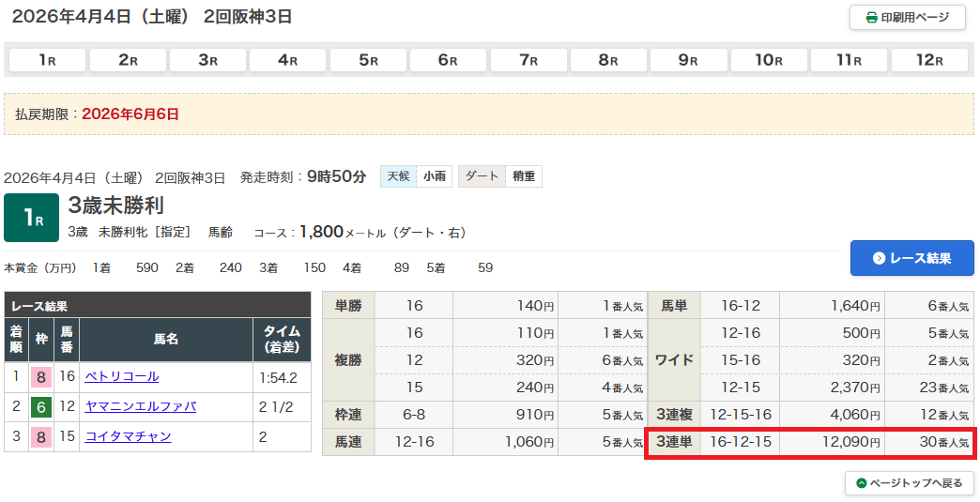Open horse link ペトリコール
Viewport: 980px width, 502px height.
click(x=121, y=376)
